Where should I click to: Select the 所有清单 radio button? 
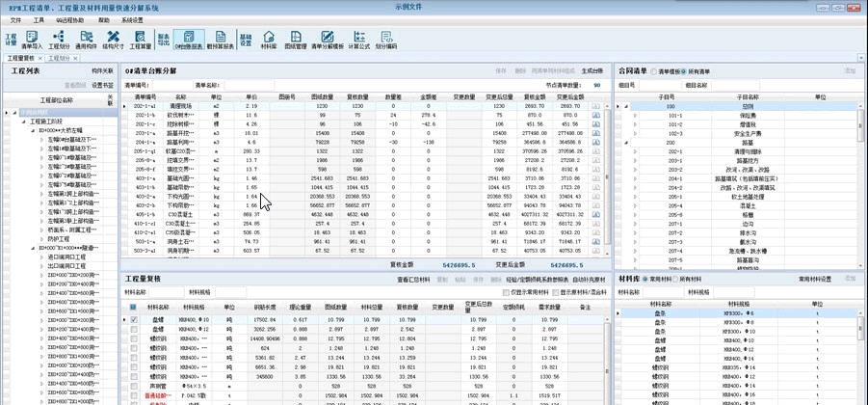tap(683, 71)
